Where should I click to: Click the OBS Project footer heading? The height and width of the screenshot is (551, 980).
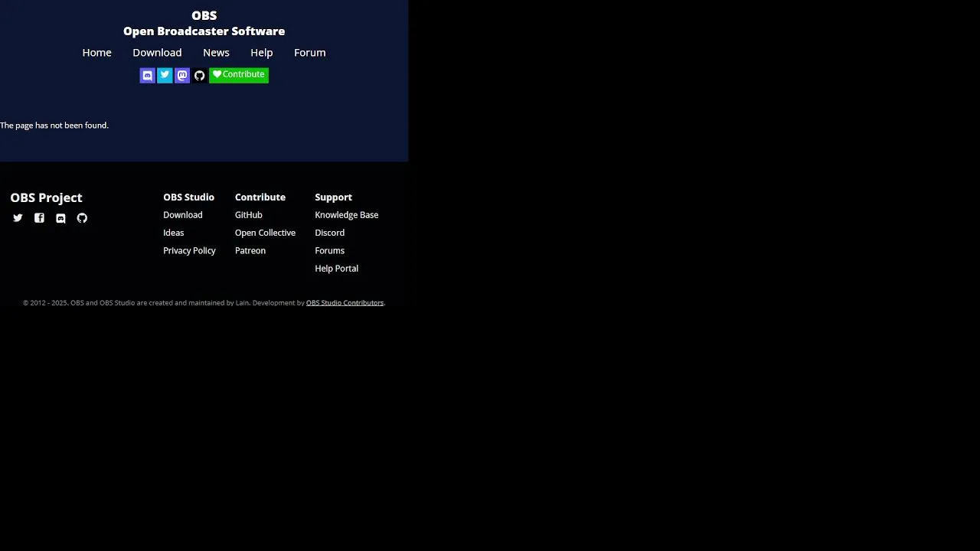(x=46, y=197)
